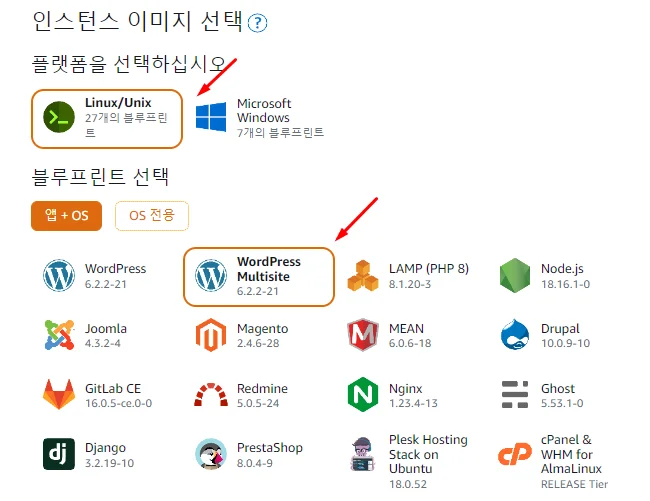Click the RELEASE Tier text

(x=574, y=484)
